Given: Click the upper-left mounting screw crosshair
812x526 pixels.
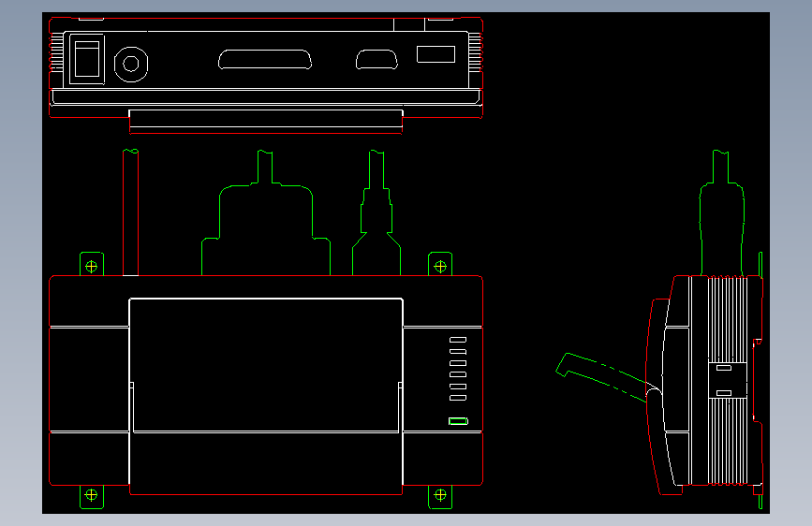Looking at the screenshot, I should (91, 267).
